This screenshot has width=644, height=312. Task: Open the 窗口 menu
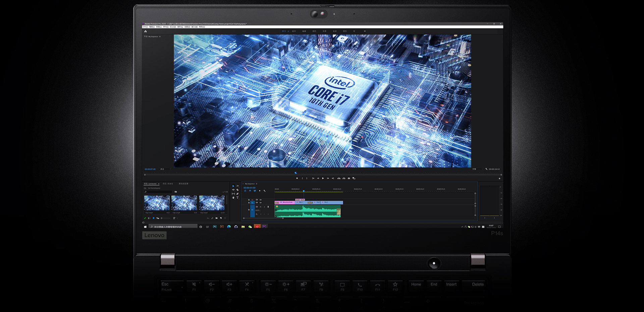(195, 27)
